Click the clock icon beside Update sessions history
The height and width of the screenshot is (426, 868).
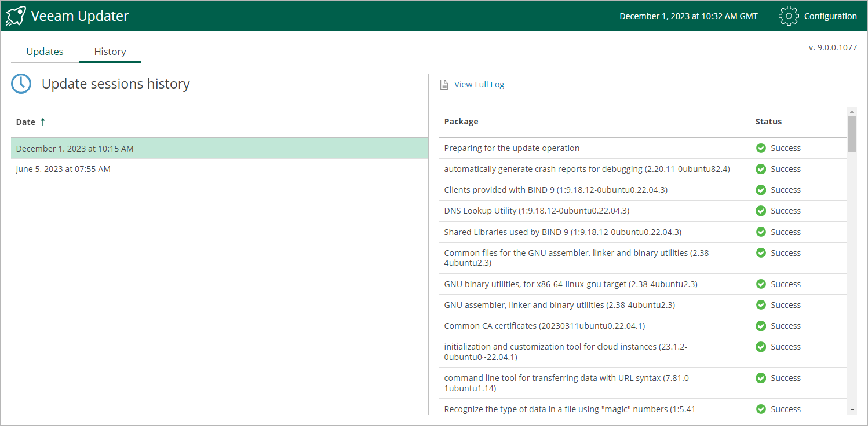pos(21,84)
